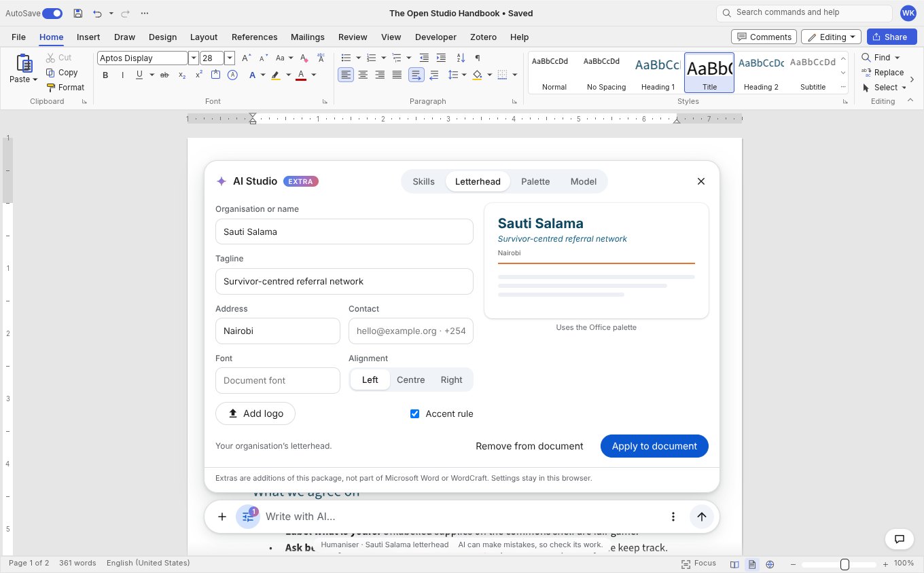Click the Save icon in title bar
924x573 pixels.
tap(78, 14)
